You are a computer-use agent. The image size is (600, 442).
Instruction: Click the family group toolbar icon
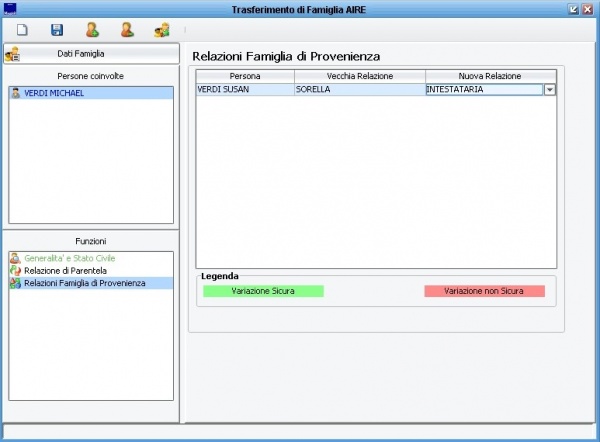(x=162, y=30)
